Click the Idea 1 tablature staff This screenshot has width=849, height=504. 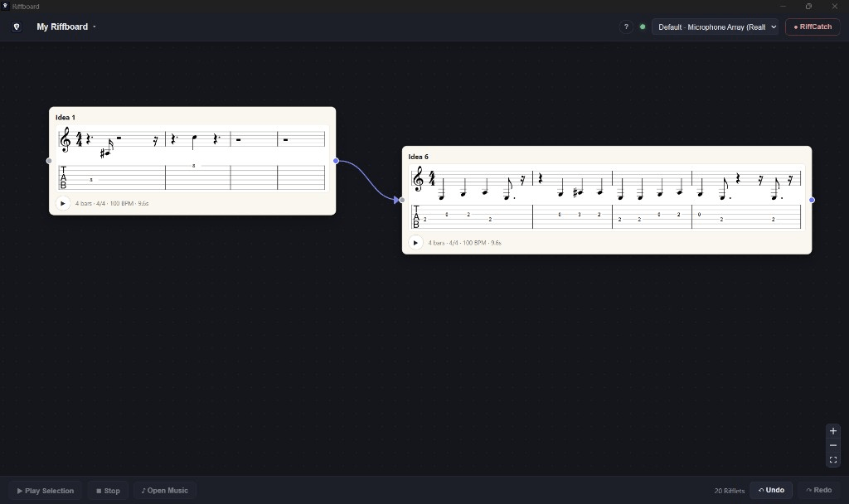(x=192, y=177)
